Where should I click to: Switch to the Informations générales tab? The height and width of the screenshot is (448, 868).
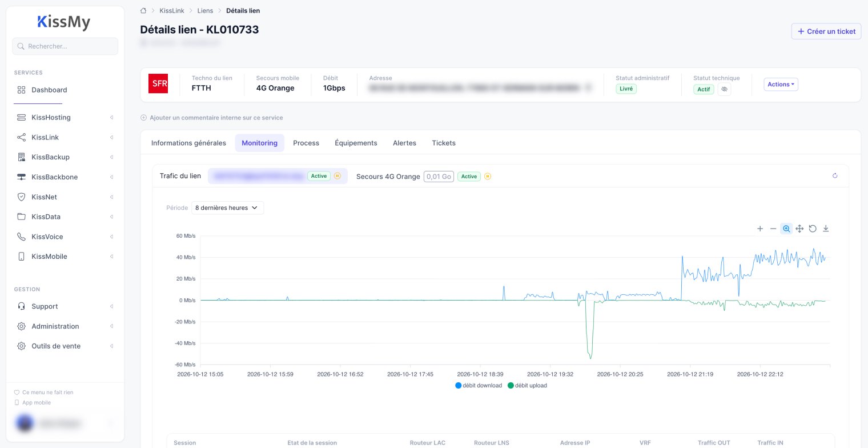(x=188, y=143)
